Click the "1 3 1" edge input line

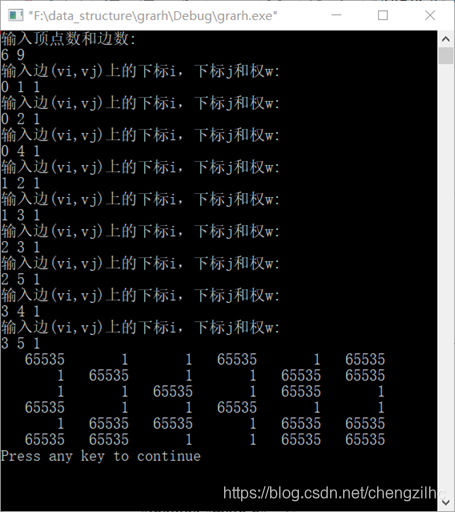[21, 215]
